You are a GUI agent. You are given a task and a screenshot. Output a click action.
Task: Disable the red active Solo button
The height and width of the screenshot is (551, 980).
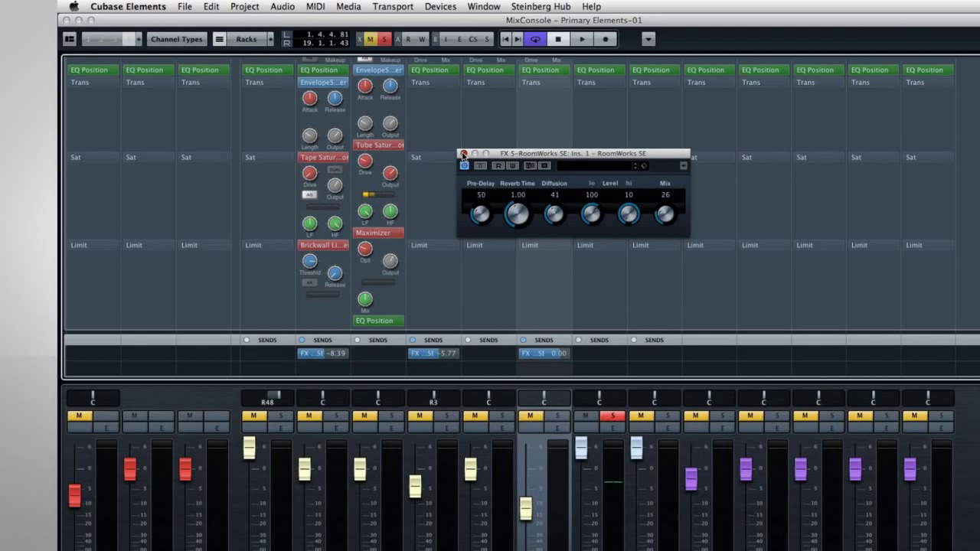coord(612,416)
